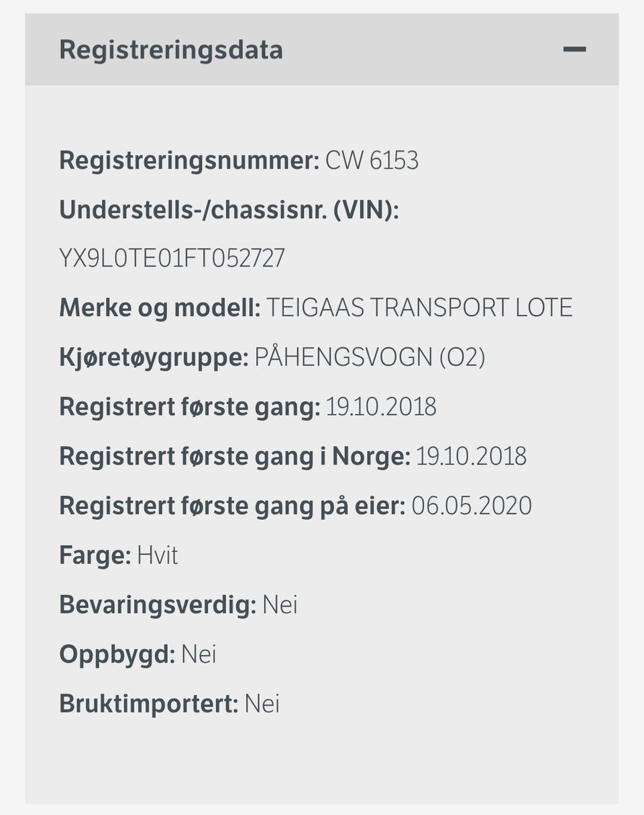This screenshot has height=815, width=644.
Task: Click PÅHENGSVOGN (O2) vehicle group value
Action: pos(370,358)
